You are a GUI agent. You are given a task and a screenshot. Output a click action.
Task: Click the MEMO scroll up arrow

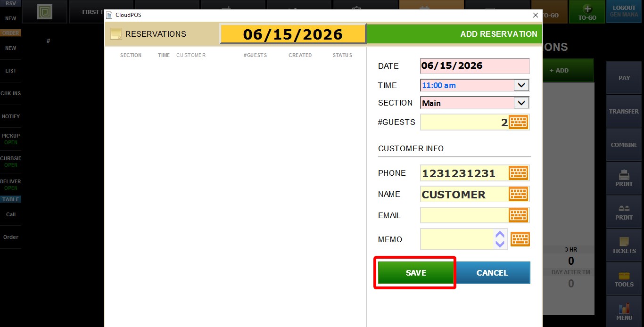pos(500,234)
